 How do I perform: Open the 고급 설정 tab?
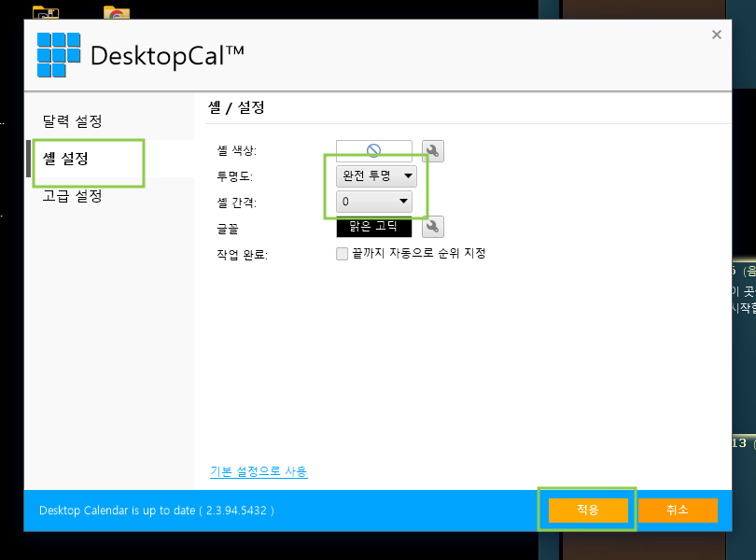pyautogui.click(x=72, y=196)
